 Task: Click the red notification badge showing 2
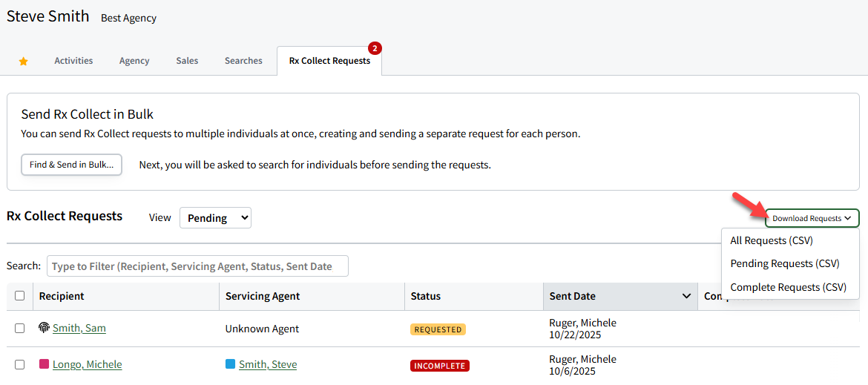375,49
